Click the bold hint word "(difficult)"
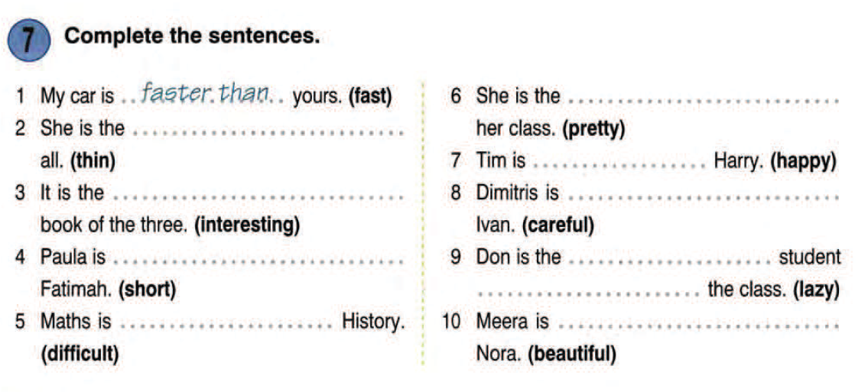The image size is (868, 392). 80,354
